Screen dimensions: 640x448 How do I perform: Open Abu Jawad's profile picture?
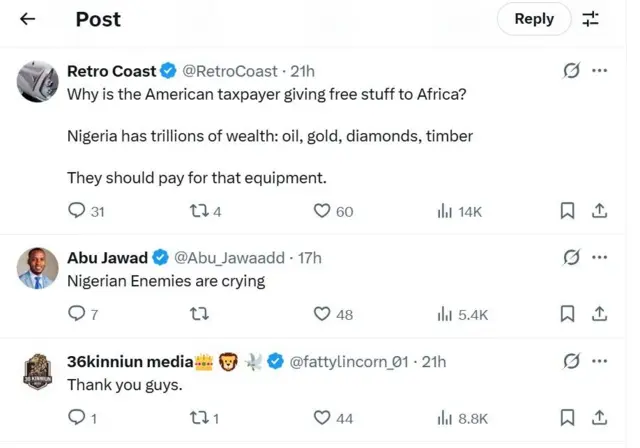pyautogui.click(x=38, y=268)
